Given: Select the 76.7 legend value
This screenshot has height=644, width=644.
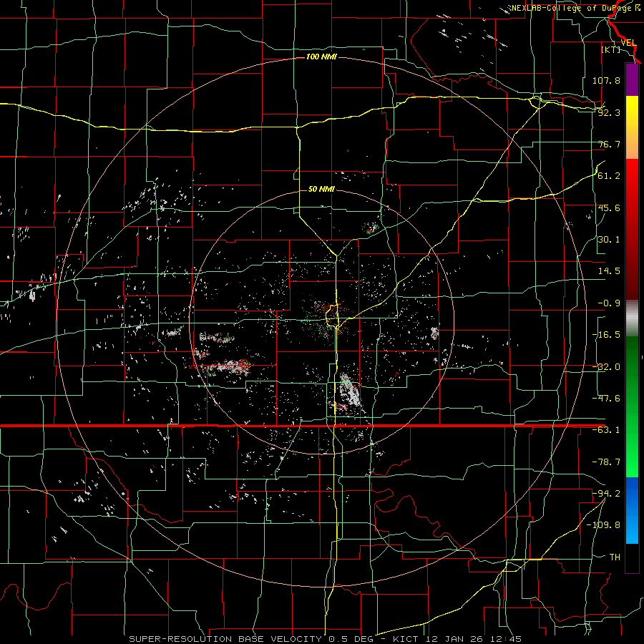Looking at the screenshot, I should (609, 144).
